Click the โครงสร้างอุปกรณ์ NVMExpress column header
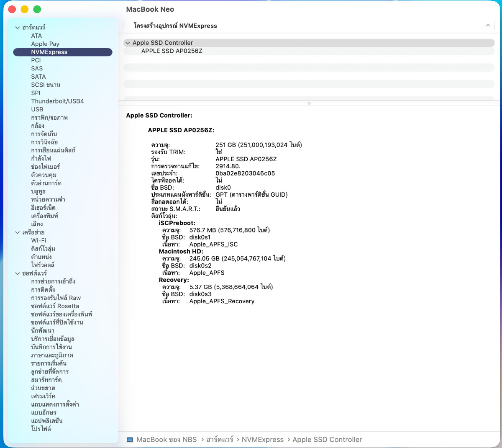502x448 pixels. tap(175, 26)
